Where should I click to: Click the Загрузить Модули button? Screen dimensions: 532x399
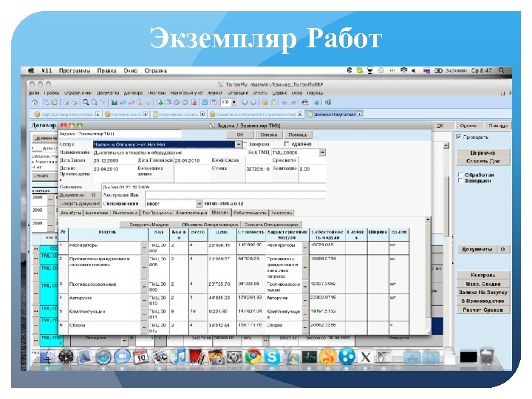[149, 225]
